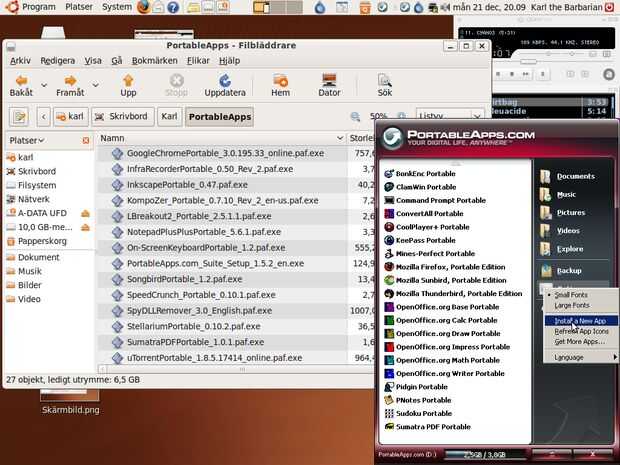Open Documents folder in PortableApps menu
Image resolution: width=620 pixels, height=465 pixels.
[567, 176]
